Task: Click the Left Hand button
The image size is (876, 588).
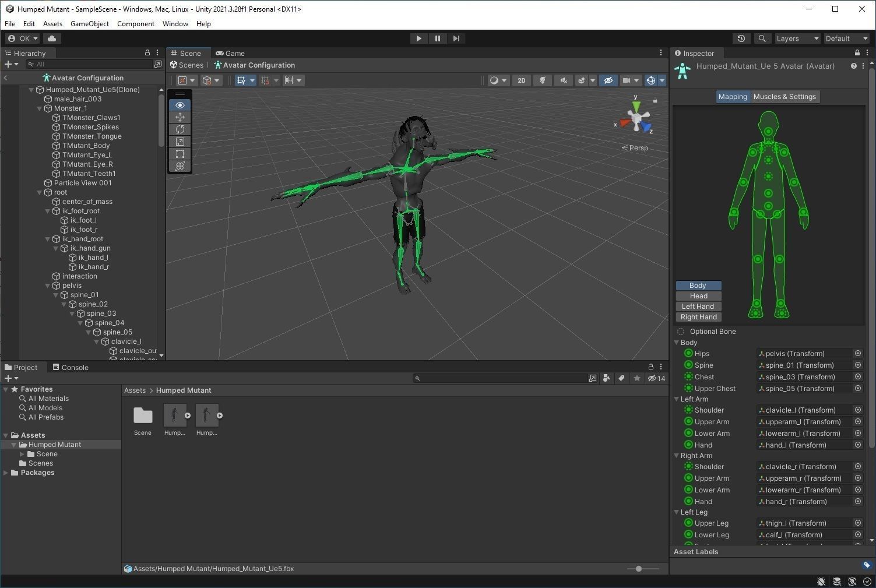Action: pos(698,307)
